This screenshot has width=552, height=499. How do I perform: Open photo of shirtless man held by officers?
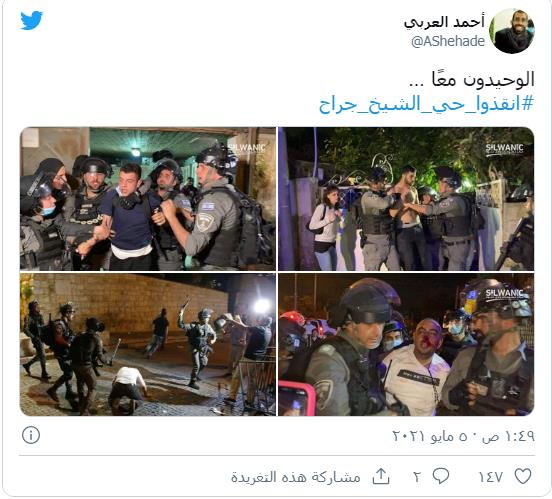[x=406, y=199]
